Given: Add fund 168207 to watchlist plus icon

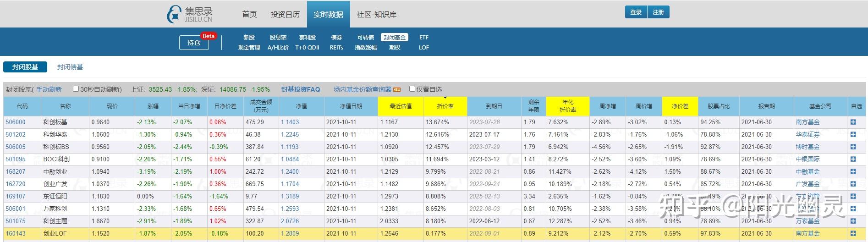Looking at the screenshot, I should [x=853, y=172].
